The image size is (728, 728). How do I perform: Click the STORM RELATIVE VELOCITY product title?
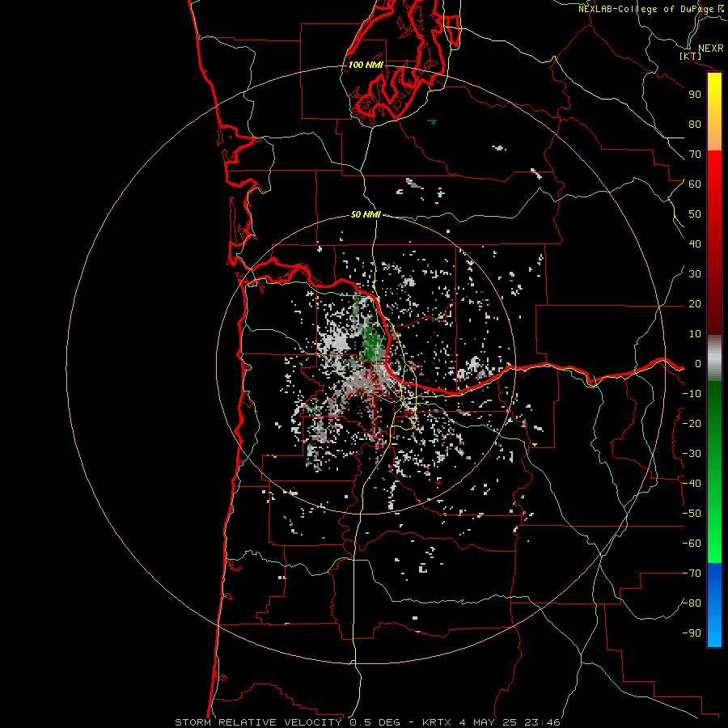pyautogui.click(x=258, y=722)
